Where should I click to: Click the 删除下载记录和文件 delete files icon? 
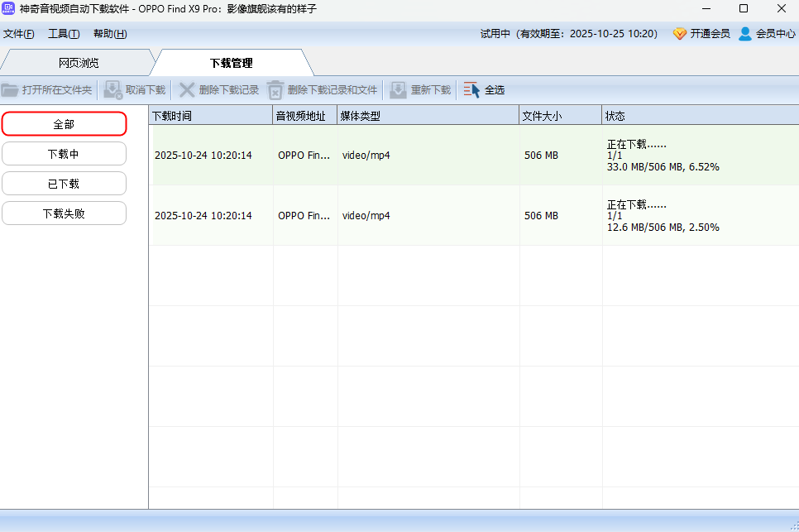click(275, 90)
